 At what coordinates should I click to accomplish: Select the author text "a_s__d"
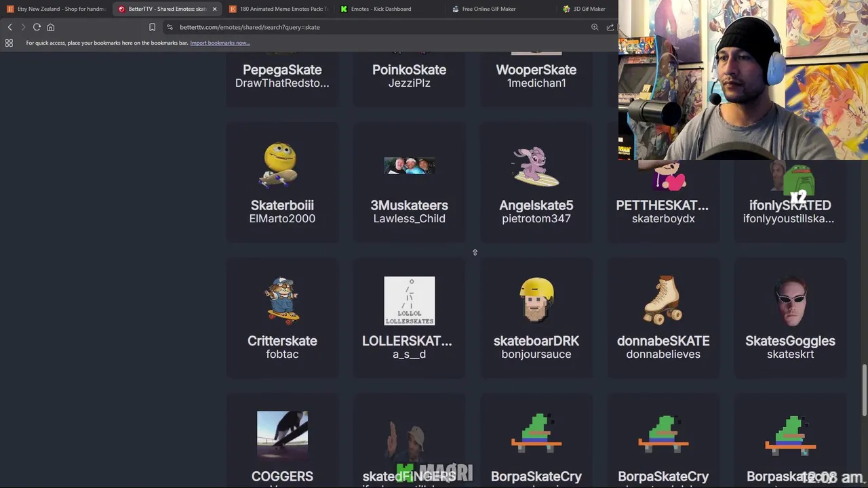[409, 354]
